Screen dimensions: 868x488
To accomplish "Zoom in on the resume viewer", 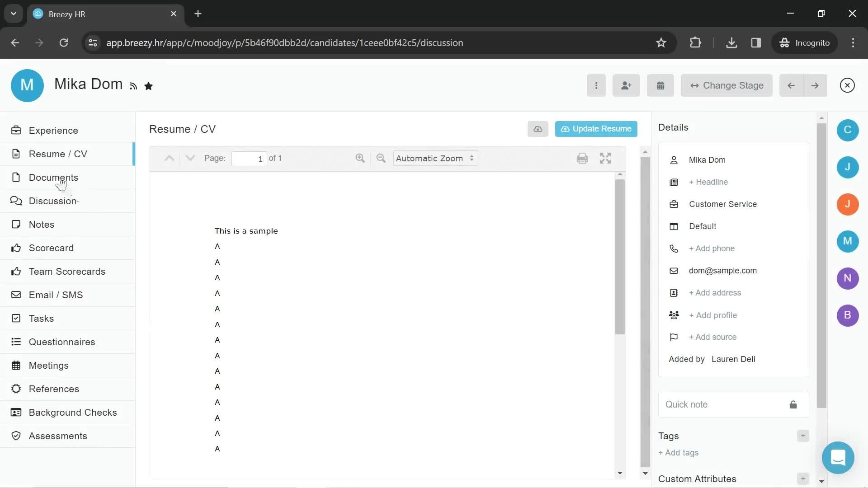I will pos(360,158).
